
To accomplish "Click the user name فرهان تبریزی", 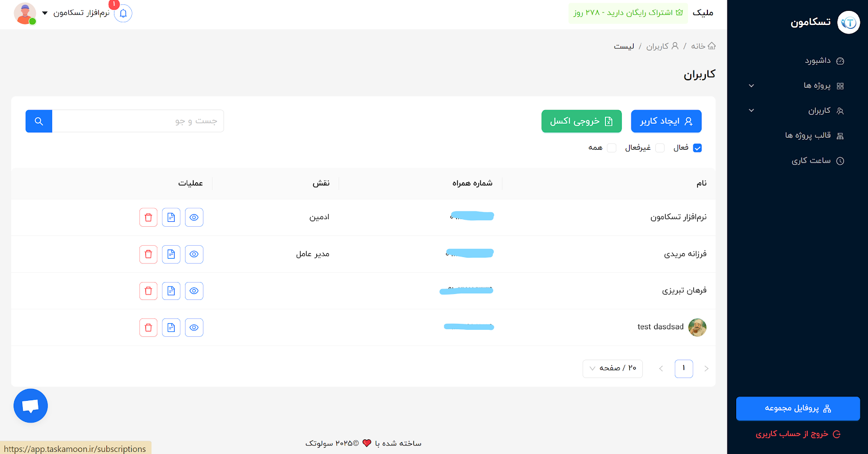I will pos(684,291).
